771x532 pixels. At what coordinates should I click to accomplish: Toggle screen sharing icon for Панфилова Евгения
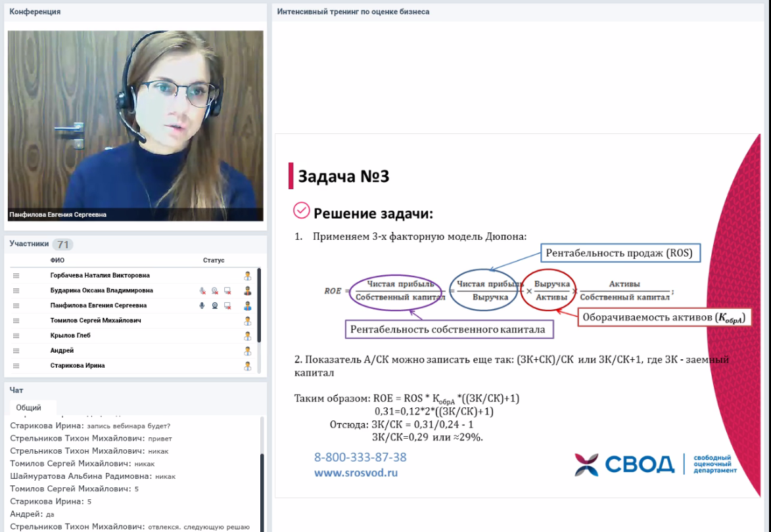coord(227,305)
